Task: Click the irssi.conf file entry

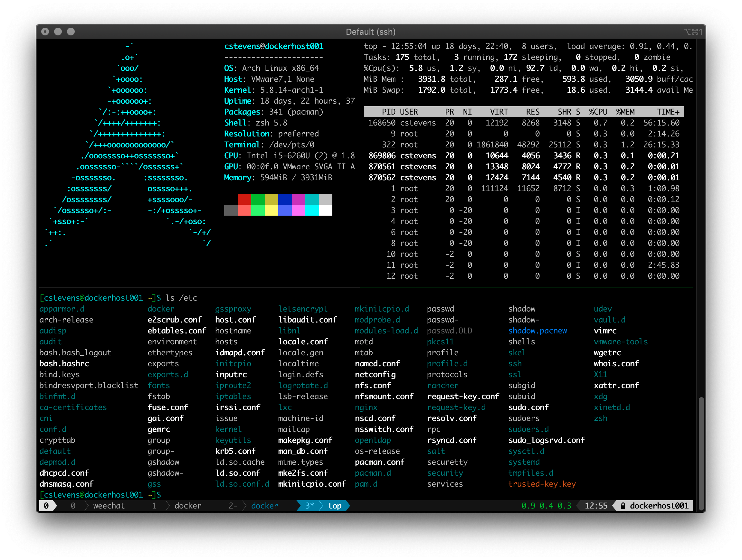Action: click(237, 407)
